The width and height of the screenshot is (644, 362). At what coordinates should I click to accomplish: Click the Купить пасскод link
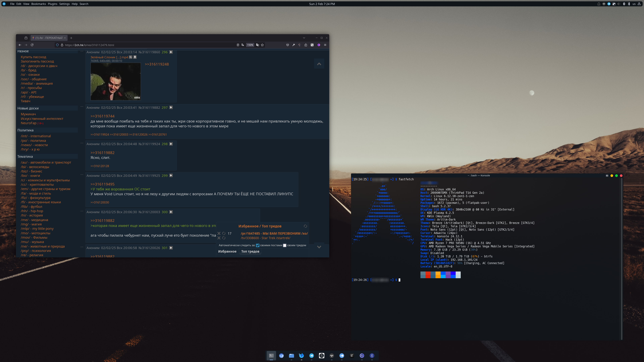pyautogui.click(x=34, y=57)
